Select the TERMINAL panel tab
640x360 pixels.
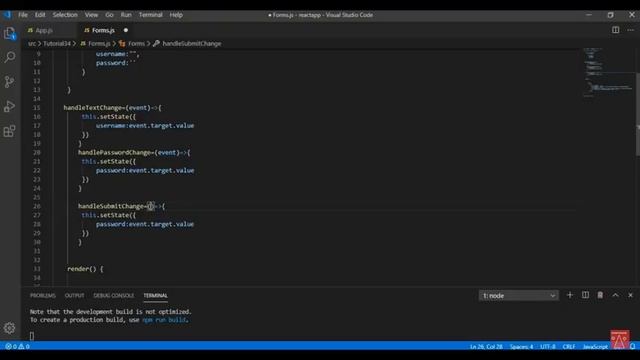coord(156,296)
